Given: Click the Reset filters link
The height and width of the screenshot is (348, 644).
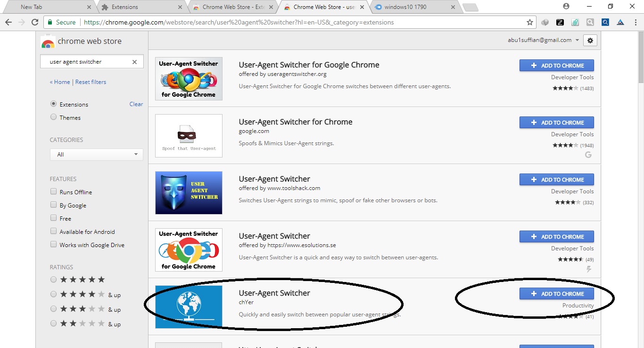Looking at the screenshot, I should (x=91, y=82).
